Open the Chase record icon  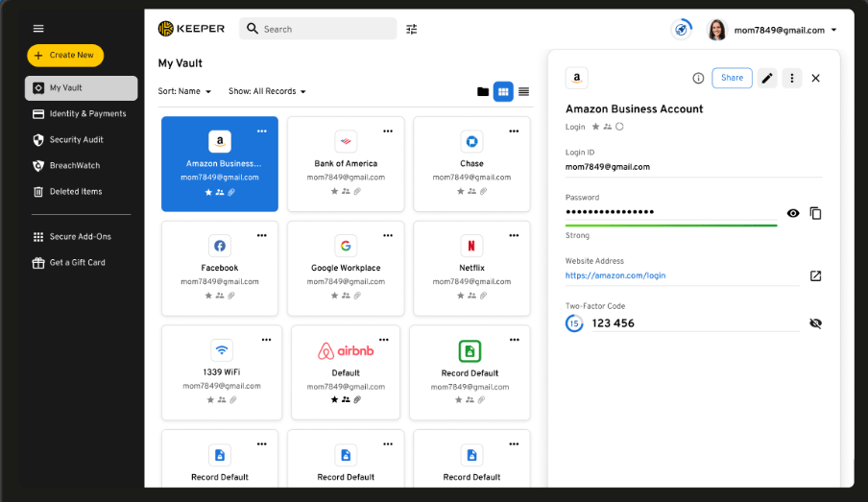click(471, 141)
